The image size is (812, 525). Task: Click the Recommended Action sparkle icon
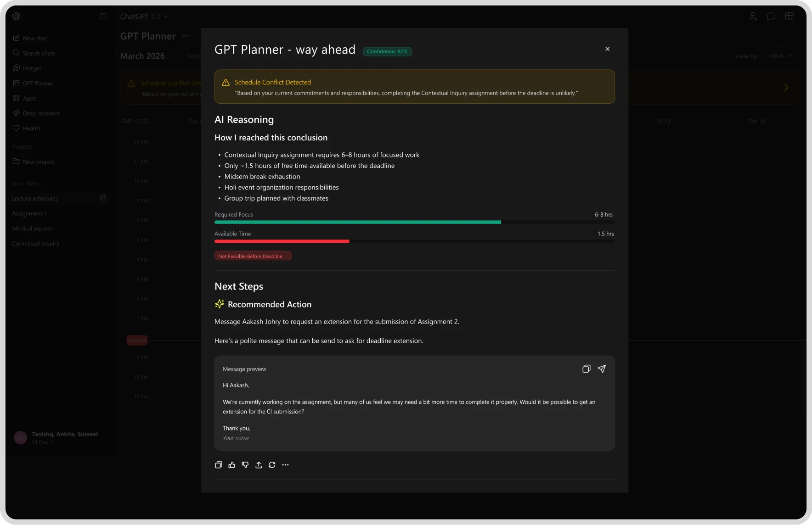coord(220,304)
